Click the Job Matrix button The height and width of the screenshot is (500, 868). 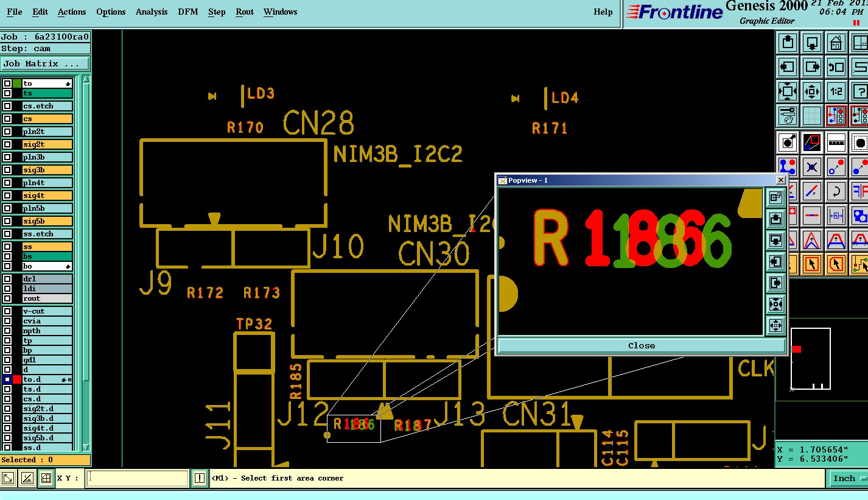click(x=45, y=64)
